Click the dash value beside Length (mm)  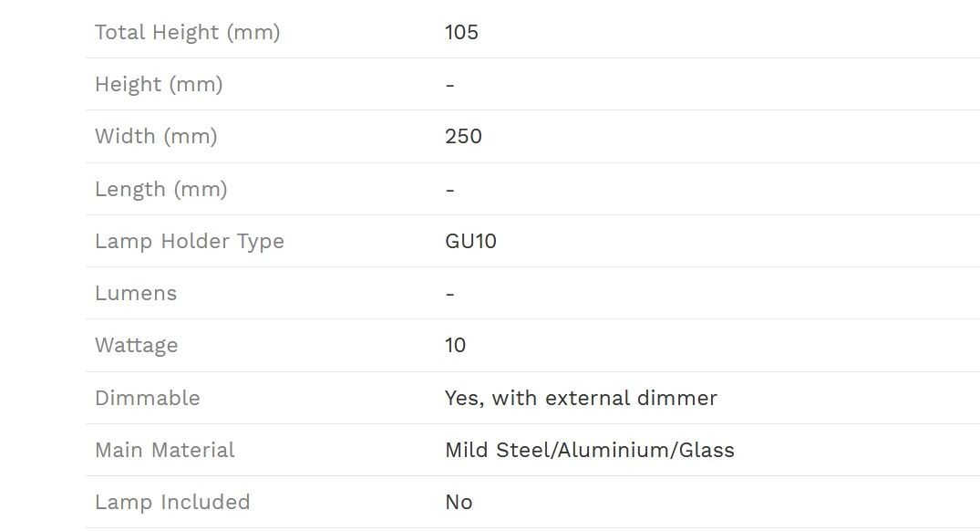click(x=450, y=190)
